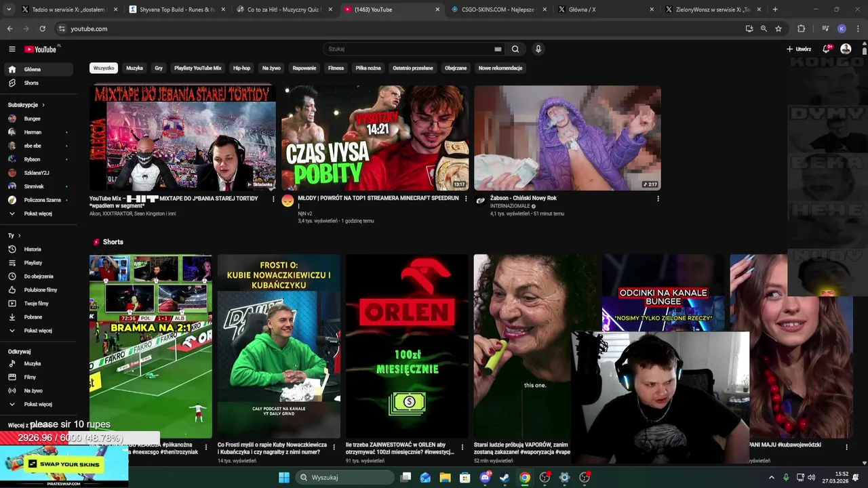Open the ORLEN 100zł short thumbnail
The width and height of the screenshot is (868, 488).
(x=407, y=346)
